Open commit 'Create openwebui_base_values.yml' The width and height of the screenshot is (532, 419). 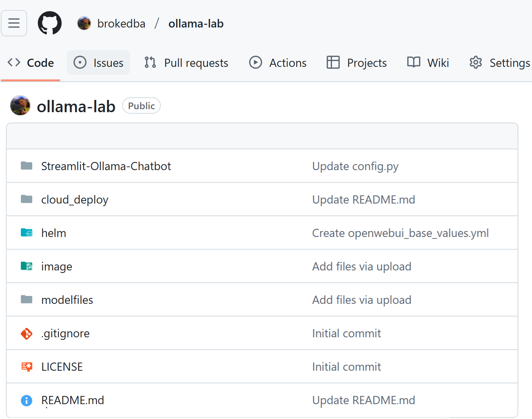400,233
